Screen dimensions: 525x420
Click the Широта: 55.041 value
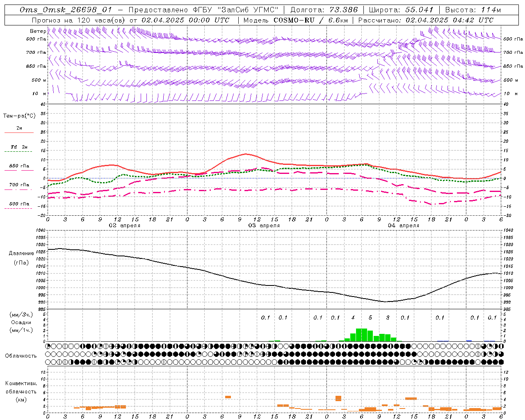pos(401,10)
